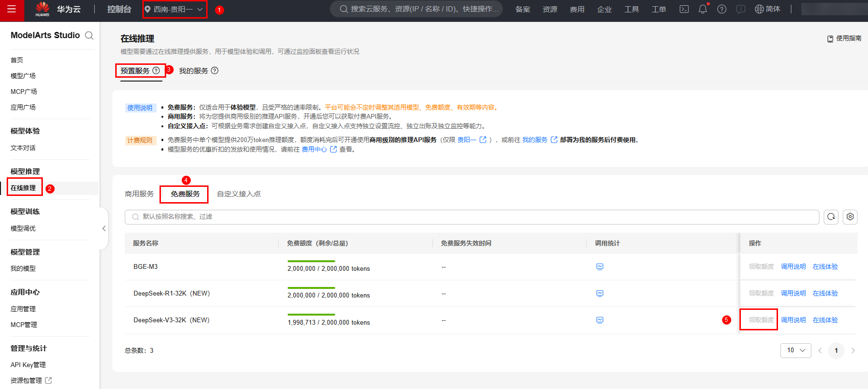868x389 pixels.
Task: Switch to the 预置服务 tab
Action: coord(135,71)
